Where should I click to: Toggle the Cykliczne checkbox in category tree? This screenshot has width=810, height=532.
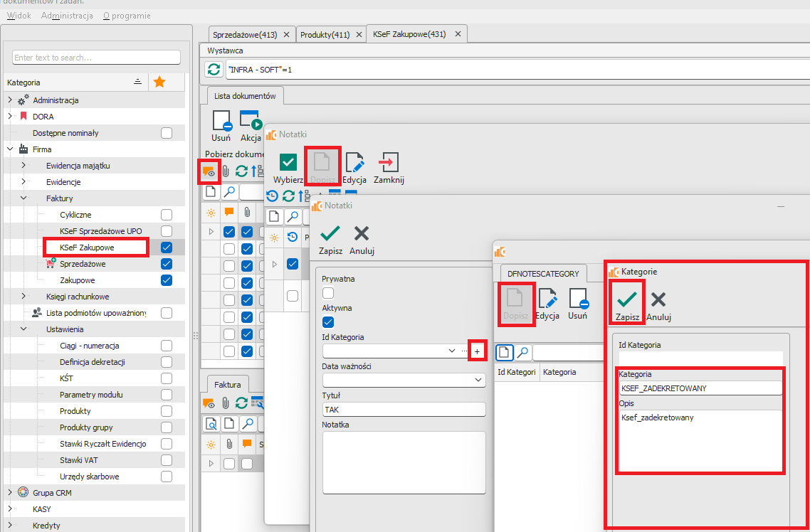coord(167,215)
